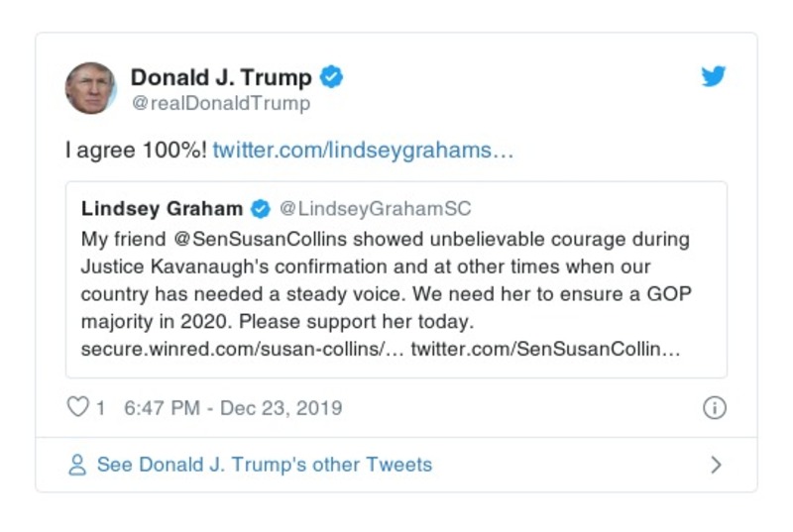
Task: Open the twitter.com/SenSusanCollin… link
Action: click(x=545, y=349)
